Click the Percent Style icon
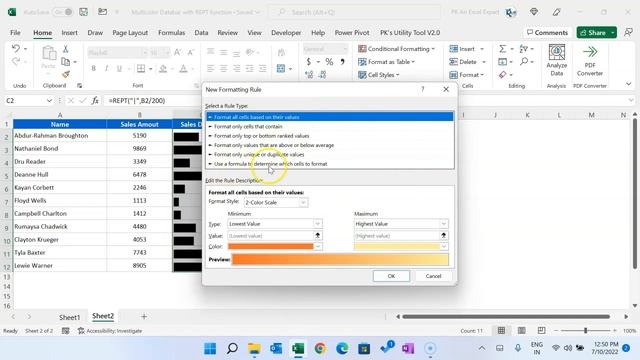The width and height of the screenshot is (640, 360). click(329, 62)
